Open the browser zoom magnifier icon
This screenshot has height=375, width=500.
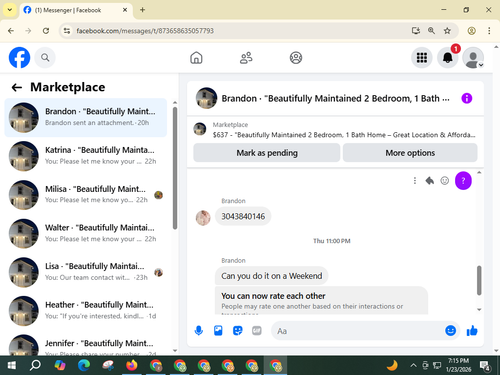[x=431, y=31]
